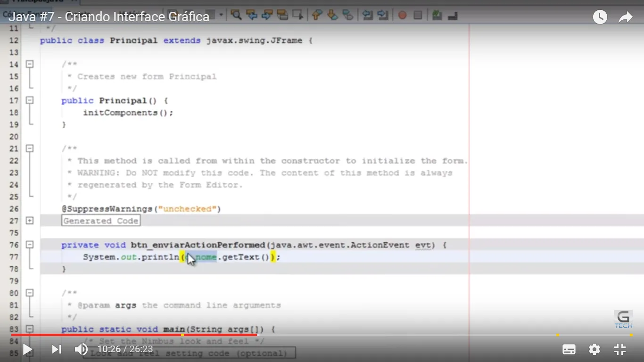
Task: Click yellow marker inside played progress section
Action: coord(182,335)
